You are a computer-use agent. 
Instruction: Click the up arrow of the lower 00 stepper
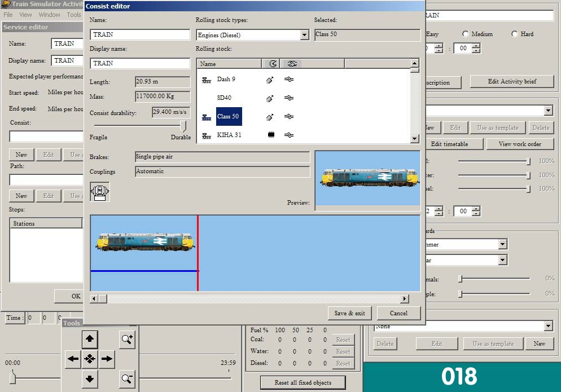coord(476,209)
